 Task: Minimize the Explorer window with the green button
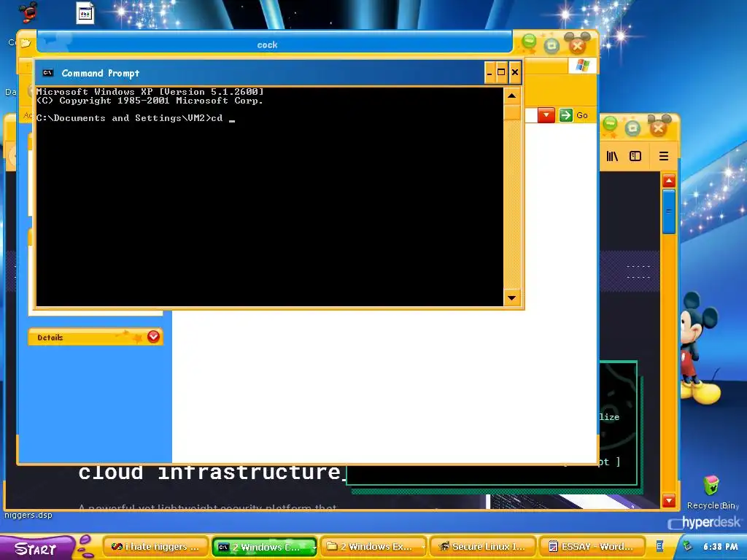[528, 43]
